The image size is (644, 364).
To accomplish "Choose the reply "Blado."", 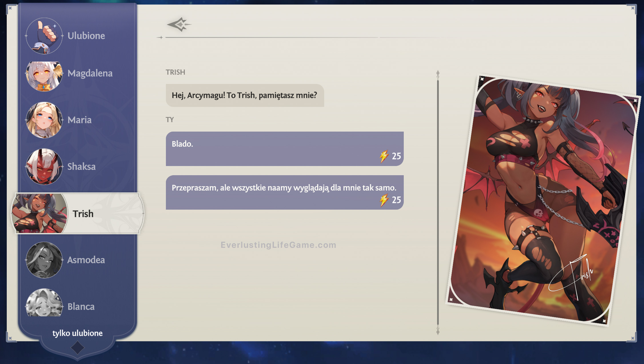I will pos(284,148).
